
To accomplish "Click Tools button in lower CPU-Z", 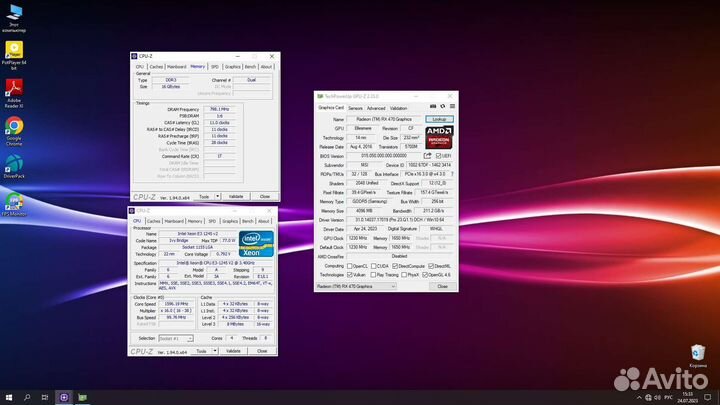I will [x=201, y=351].
